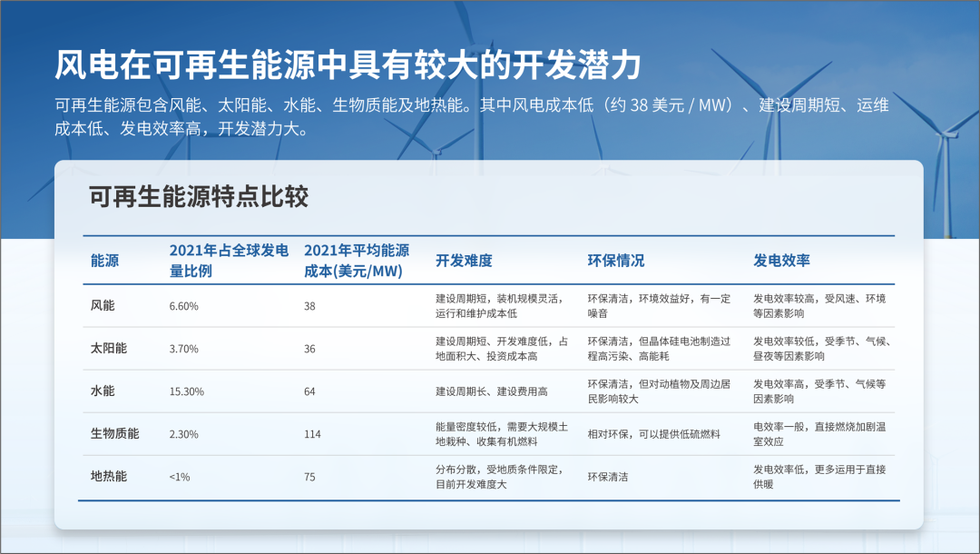
Task: Select the column header 2021年平均能源成本(美元/MW)
Action: click(357, 261)
